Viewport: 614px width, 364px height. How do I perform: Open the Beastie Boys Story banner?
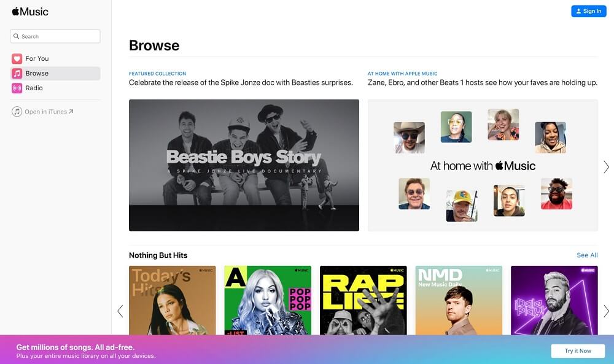(244, 165)
